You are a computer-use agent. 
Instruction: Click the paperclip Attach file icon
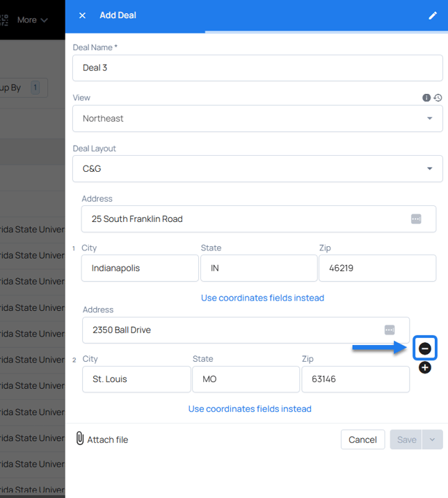(x=80, y=439)
